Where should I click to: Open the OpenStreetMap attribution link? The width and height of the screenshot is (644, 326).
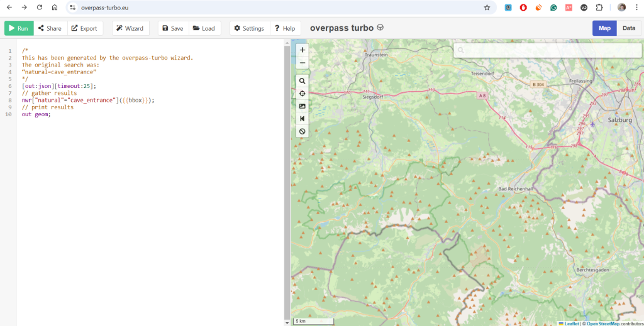[x=603, y=323]
